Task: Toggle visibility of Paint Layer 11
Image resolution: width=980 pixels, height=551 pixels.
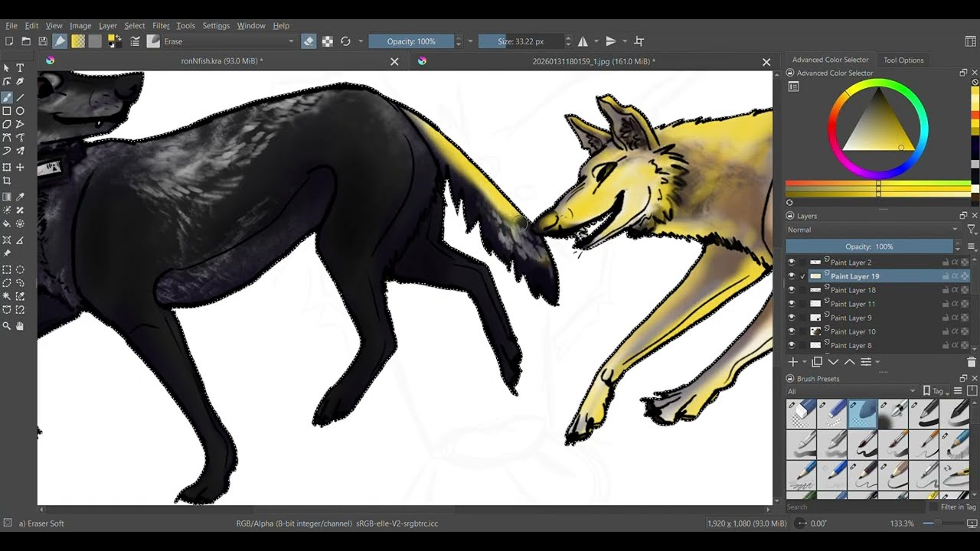Action: [x=792, y=304]
